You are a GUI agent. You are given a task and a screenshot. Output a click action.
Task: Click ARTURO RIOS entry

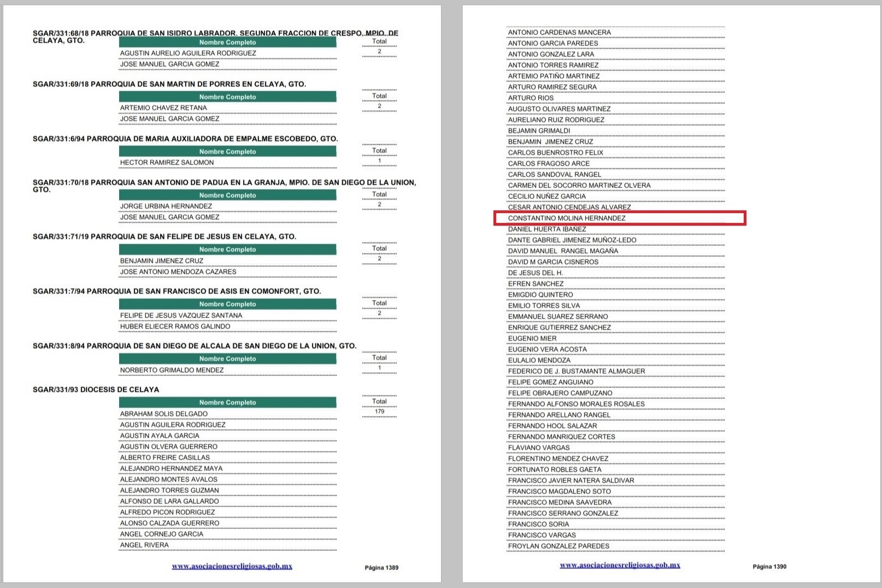(531, 98)
